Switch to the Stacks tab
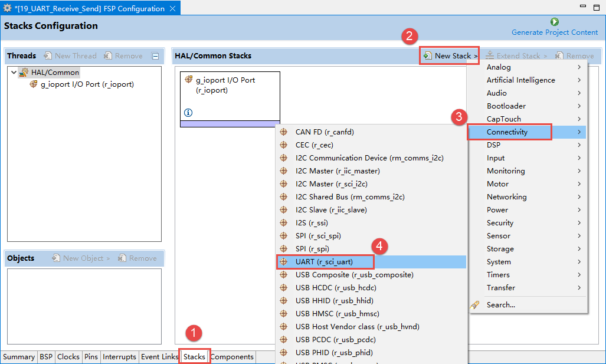The image size is (606, 364). (x=194, y=357)
